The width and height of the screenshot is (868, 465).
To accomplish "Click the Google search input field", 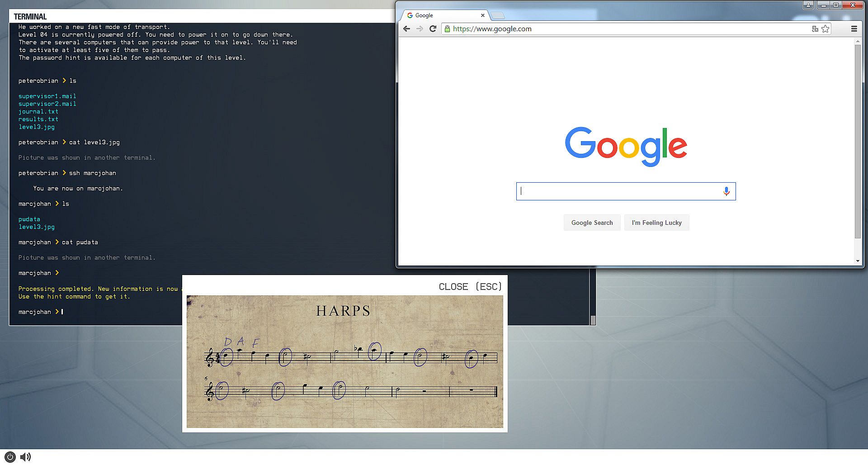I will 626,191.
